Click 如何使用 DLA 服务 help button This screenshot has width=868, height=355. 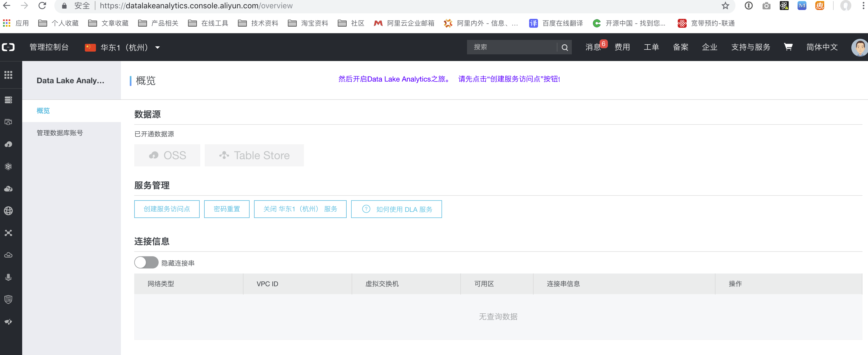coord(396,209)
